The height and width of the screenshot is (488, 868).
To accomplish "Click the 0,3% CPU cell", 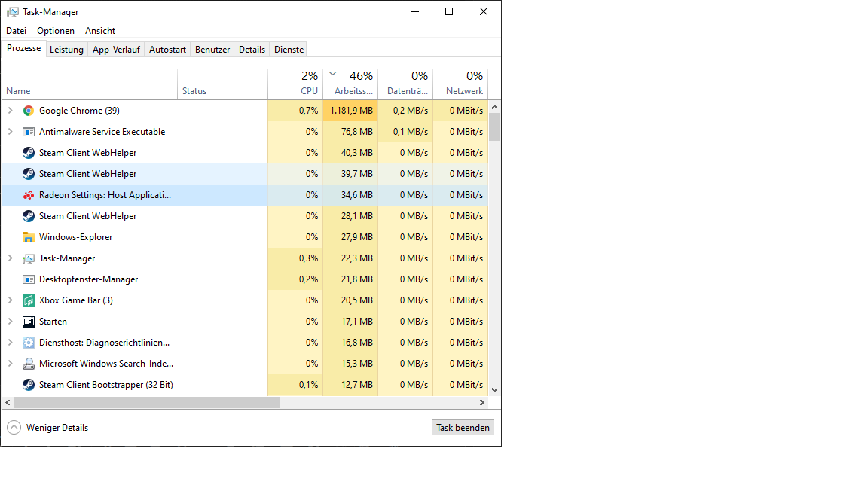I will tap(295, 258).
